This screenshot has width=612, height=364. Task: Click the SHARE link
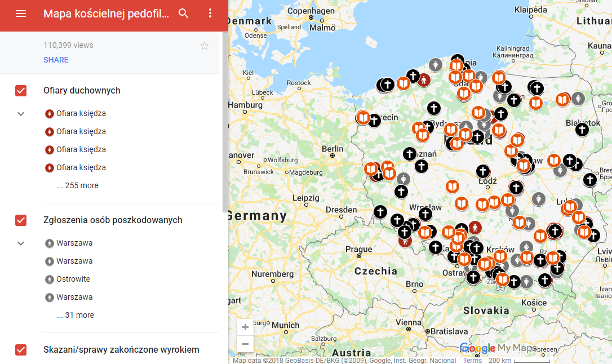point(56,60)
